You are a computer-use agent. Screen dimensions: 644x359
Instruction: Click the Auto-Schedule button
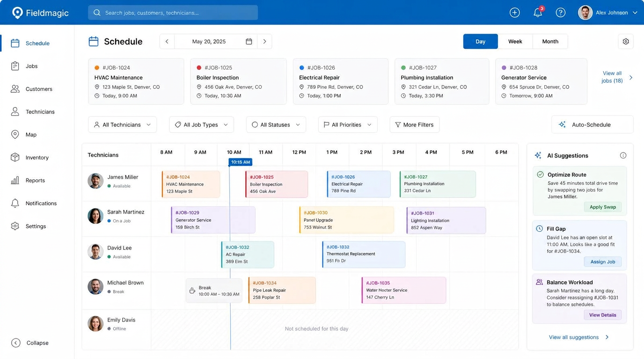(x=592, y=125)
